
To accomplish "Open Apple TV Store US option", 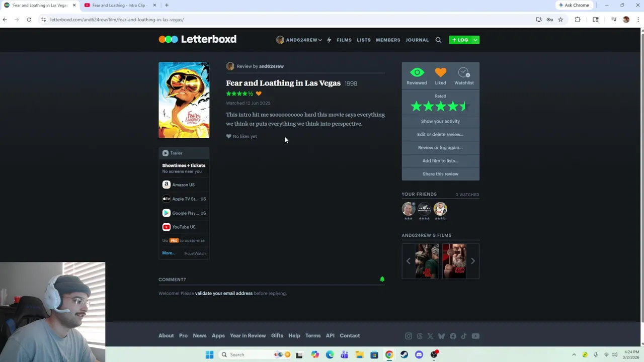I will (184, 199).
